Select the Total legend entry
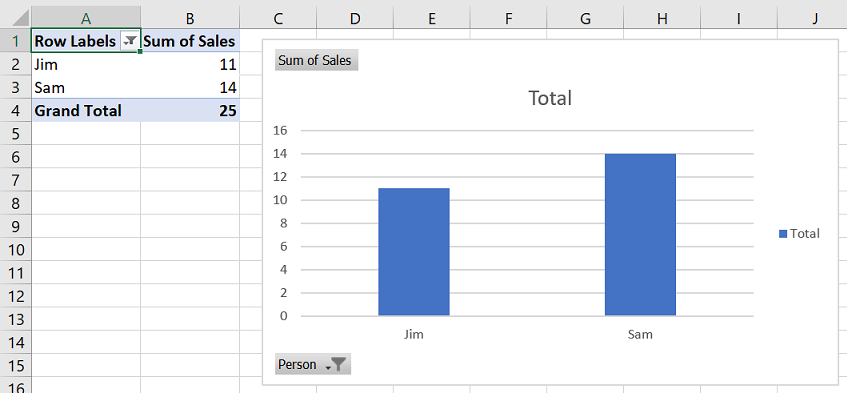847x393 pixels. [x=799, y=233]
